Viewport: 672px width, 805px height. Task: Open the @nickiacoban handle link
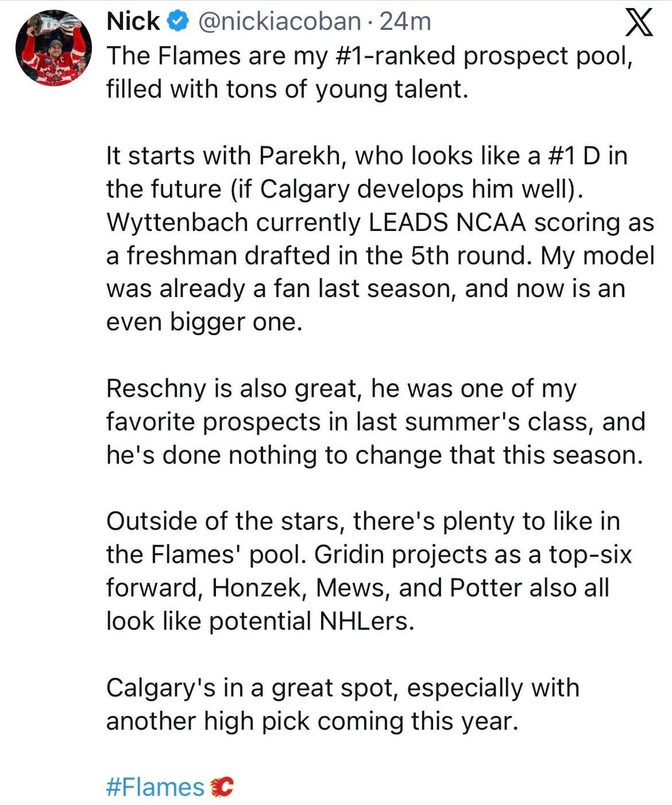[279, 22]
